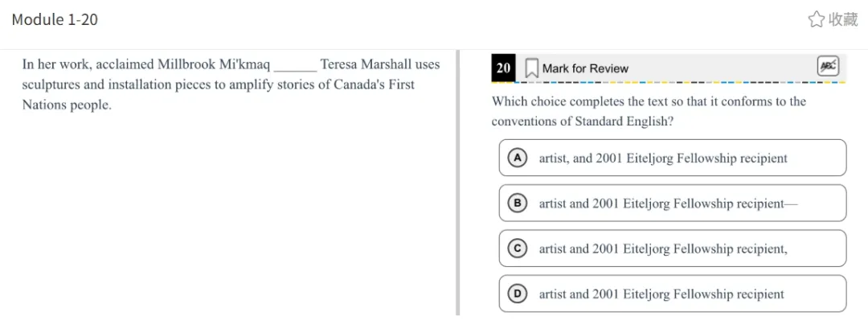Viewport: 868px width, 329px height.
Task: Select the circled D radio button
Action: click(x=518, y=294)
